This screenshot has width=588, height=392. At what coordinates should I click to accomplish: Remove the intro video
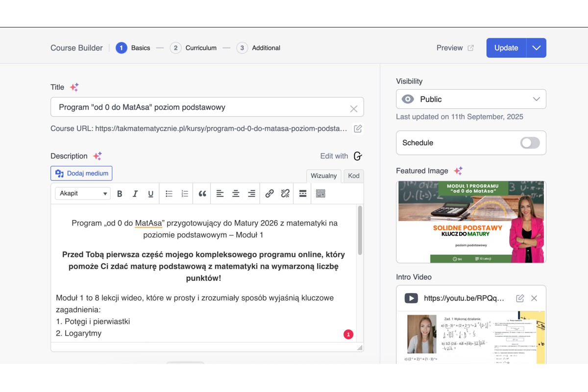[534, 298]
